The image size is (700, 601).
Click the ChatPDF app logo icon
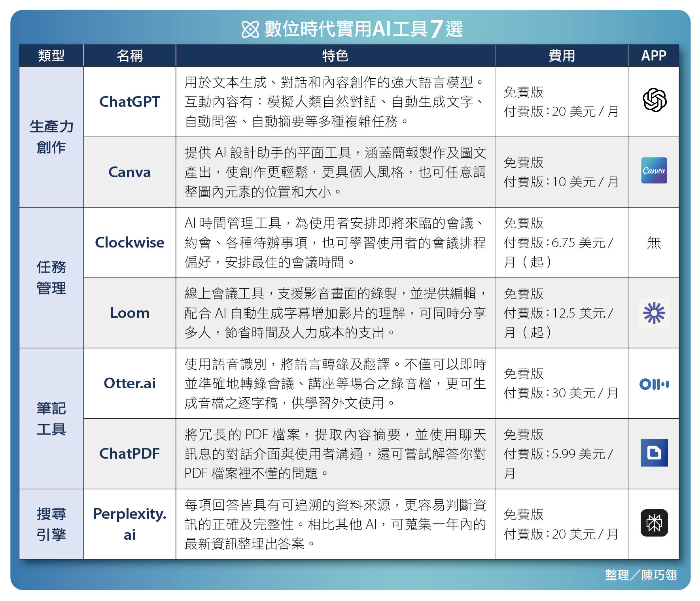click(654, 453)
